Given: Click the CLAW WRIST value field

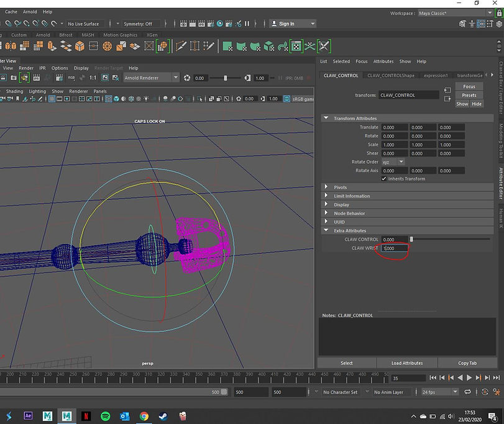Looking at the screenshot, I should click(395, 248).
